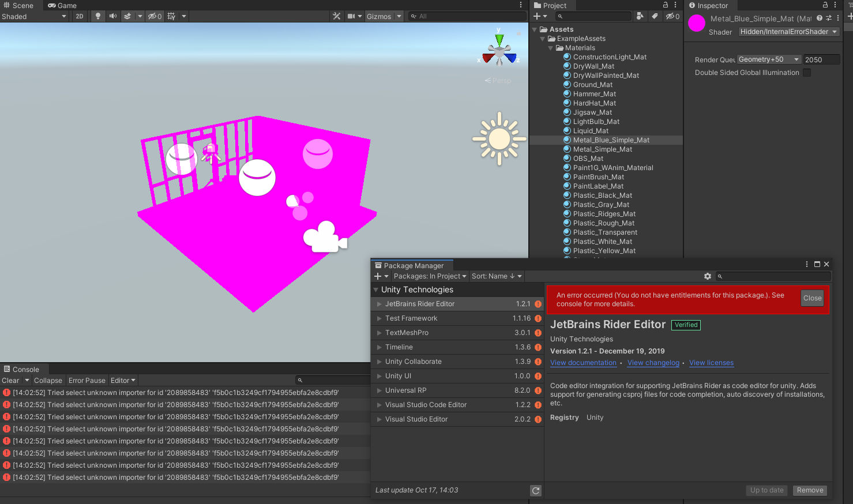Screen dimensions: 853x504
Task: Open scene camera settings
Action: pyautogui.click(x=351, y=16)
